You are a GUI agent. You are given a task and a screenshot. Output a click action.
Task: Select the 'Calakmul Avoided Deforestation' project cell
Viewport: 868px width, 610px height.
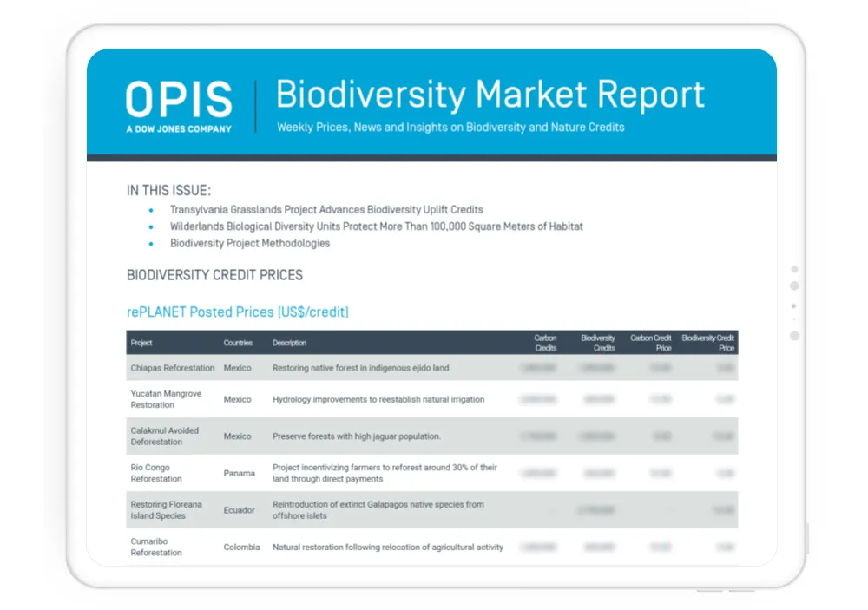164,436
